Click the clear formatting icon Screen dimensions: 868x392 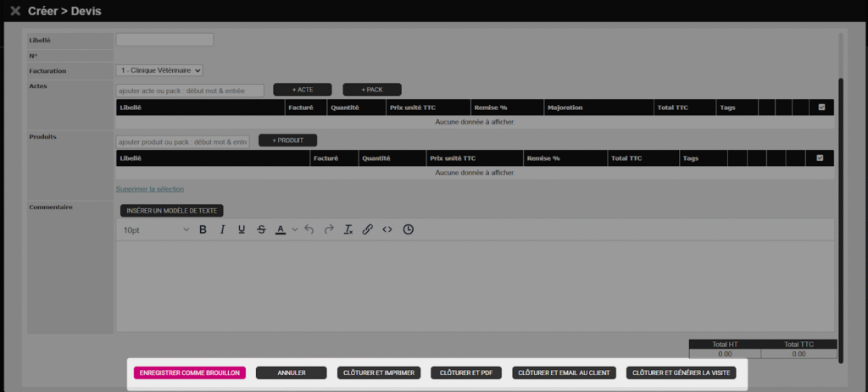(348, 229)
